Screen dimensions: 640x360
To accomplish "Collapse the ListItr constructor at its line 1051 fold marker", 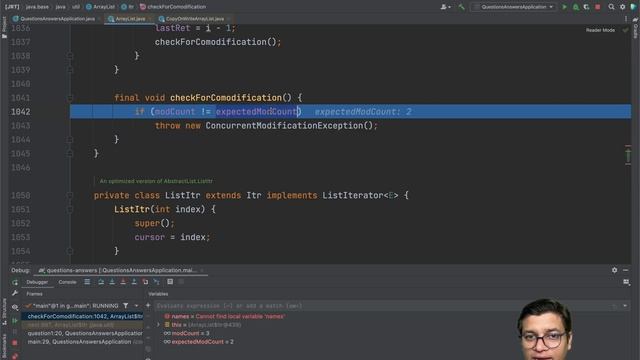I will pyautogui.click(x=70, y=209).
